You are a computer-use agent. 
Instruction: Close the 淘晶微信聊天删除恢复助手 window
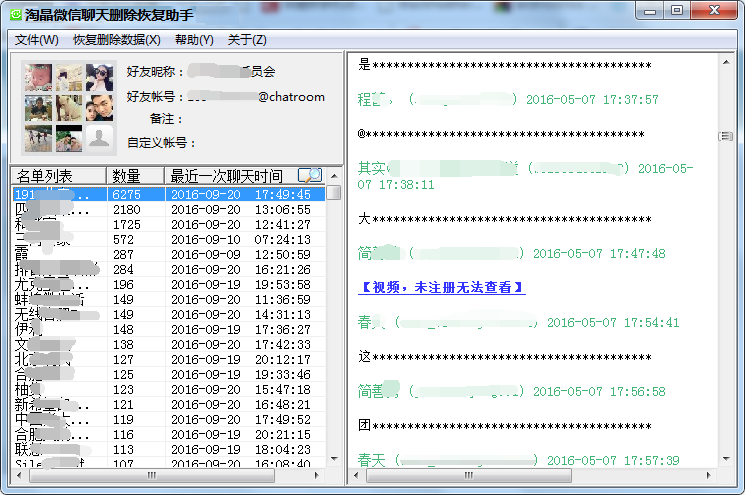pyautogui.click(x=714, y=10)
